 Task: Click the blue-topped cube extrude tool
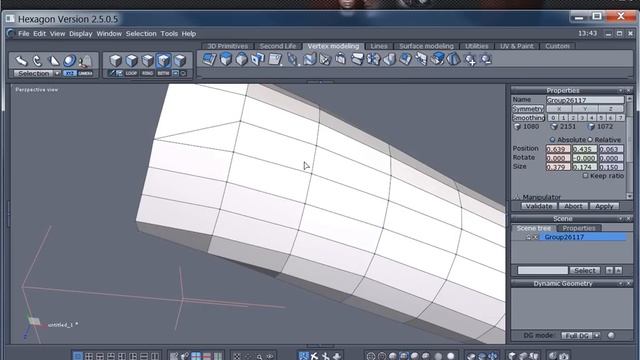225,60
